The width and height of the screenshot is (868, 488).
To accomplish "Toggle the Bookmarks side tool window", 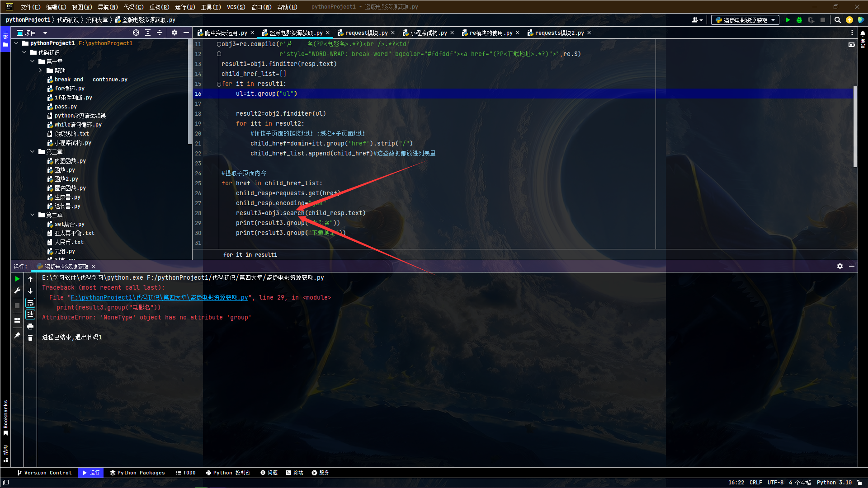I will tap(5, 418).
